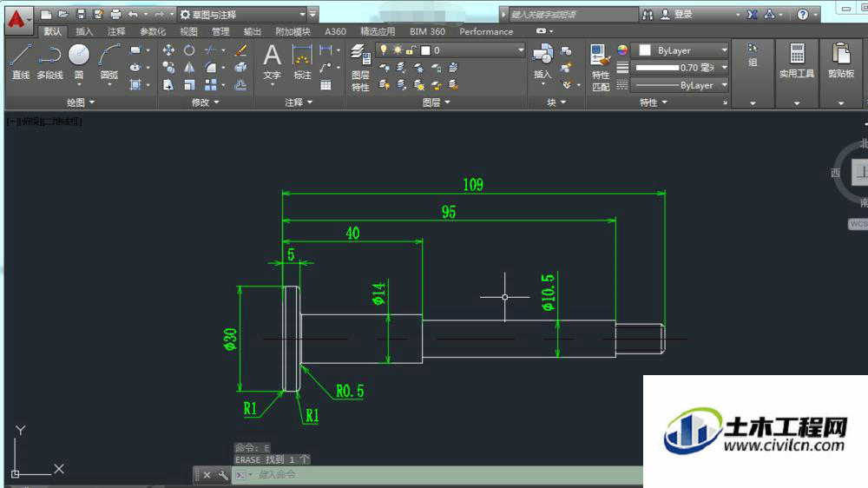
Task: Click the 登录 sign-in button
Action: 677,15
